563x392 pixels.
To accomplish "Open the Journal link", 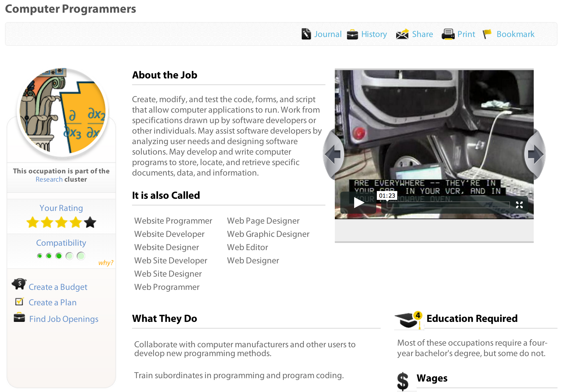I will (328, 34).
